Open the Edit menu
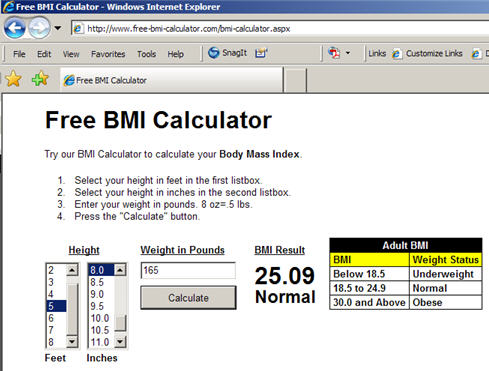Viewport: 489px width, 371px height. point(44,54)
